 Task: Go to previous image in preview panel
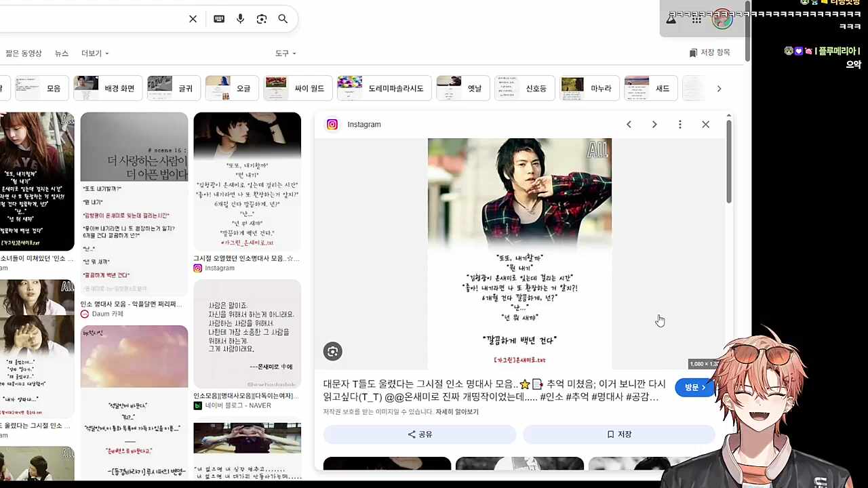click(x=629, y=124)
